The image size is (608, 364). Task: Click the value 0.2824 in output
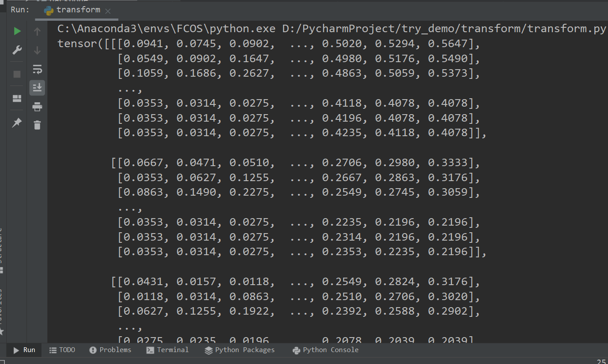point(395,282)
